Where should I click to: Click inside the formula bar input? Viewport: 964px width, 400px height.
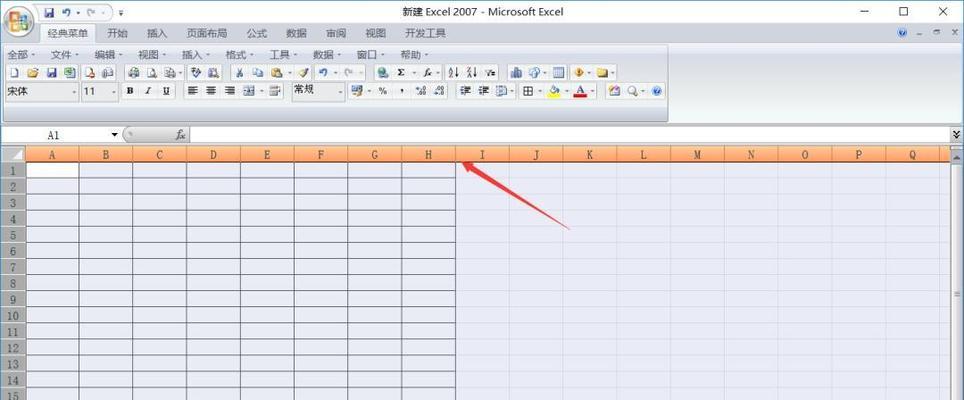(569, 135)
